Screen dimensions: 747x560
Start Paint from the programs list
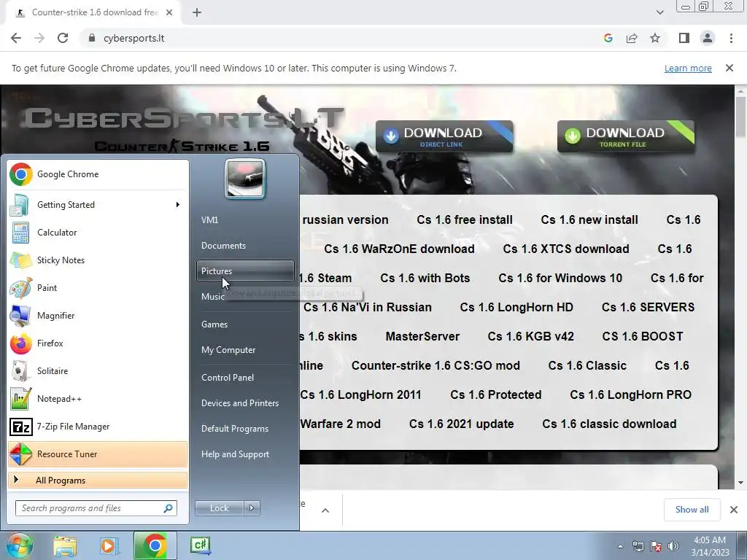point(98,287)
